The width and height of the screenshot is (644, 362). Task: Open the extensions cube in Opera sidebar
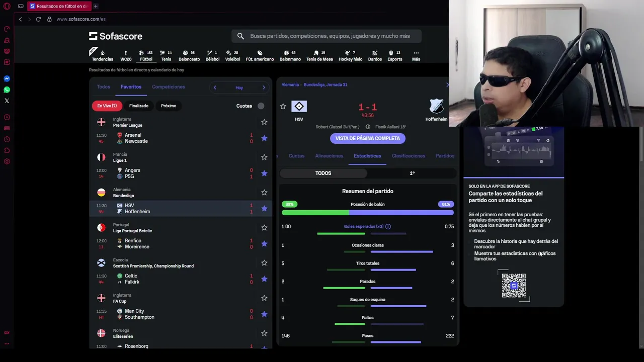[7, 150]
